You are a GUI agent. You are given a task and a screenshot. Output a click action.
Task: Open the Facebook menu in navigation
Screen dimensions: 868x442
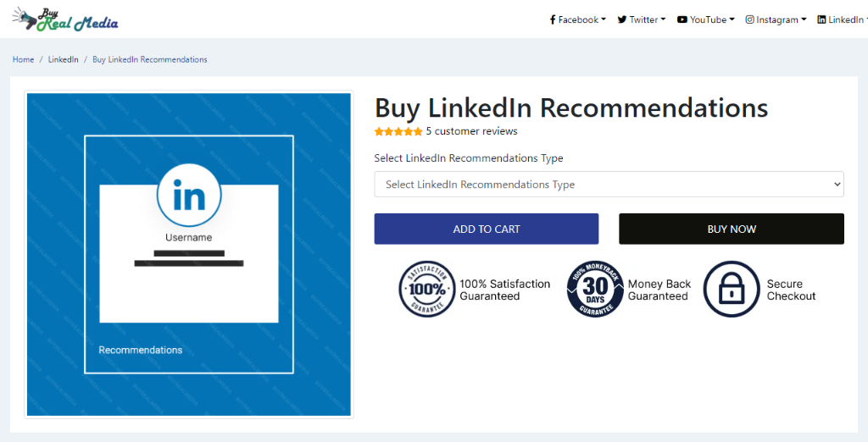[577, 19]
